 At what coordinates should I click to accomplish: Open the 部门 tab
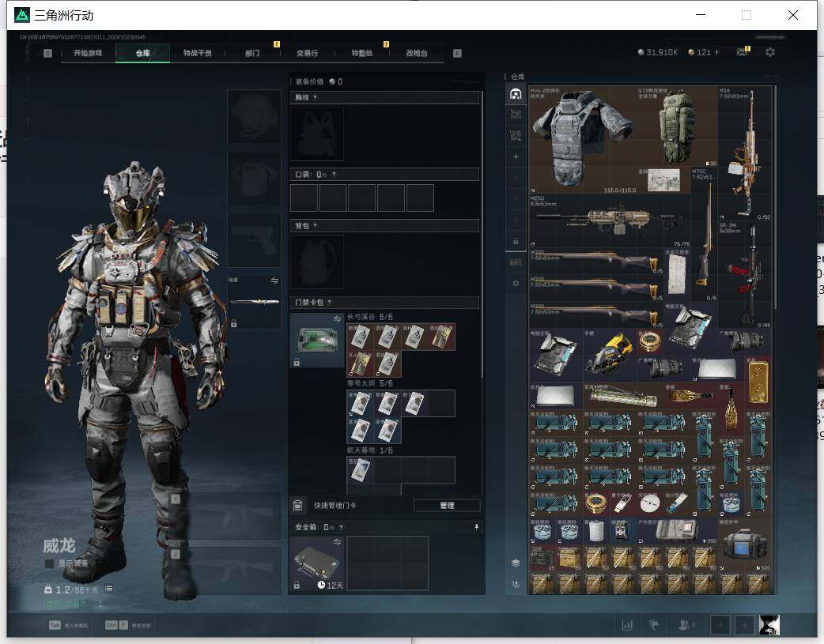click(x=252, y=53)
